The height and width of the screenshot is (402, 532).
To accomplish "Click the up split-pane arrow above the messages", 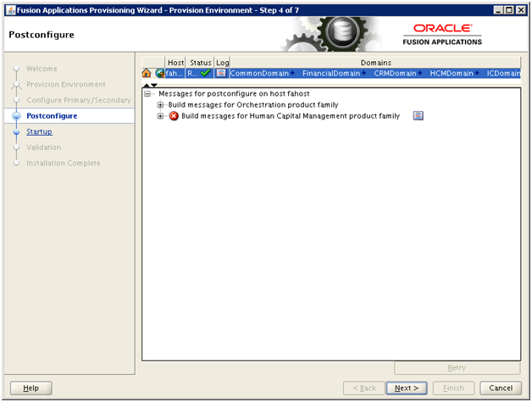I will click(147, 85).
